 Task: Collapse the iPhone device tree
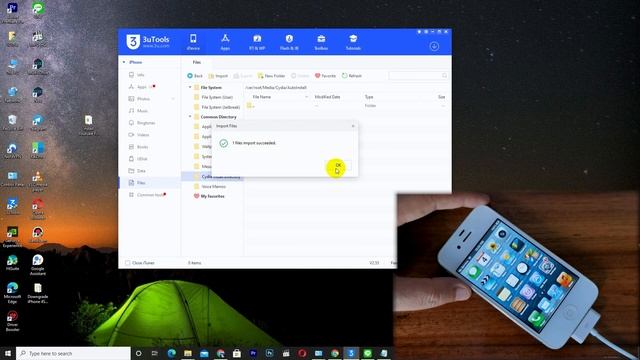124,62
